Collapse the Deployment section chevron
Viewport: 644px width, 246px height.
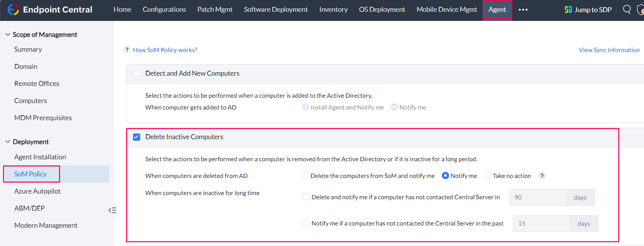pos(8,142)
